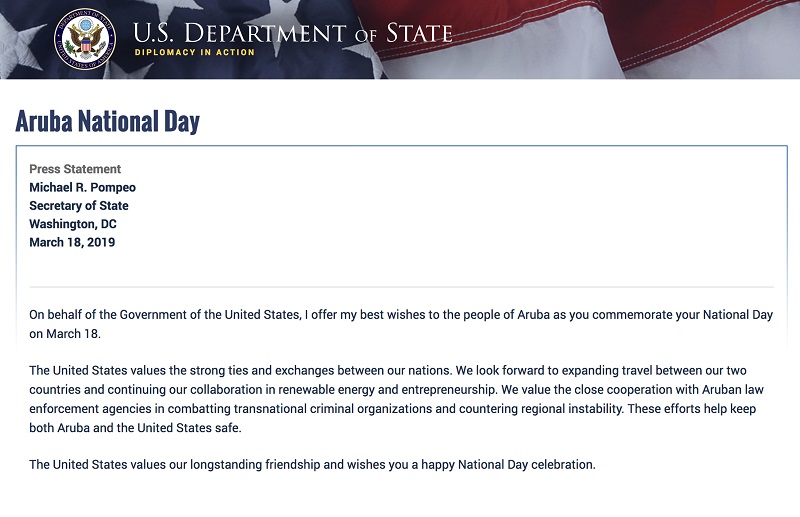This screenshot has height=517, width=800.
Task: Click the Aruba National Day heading
Action: (108, 121)
